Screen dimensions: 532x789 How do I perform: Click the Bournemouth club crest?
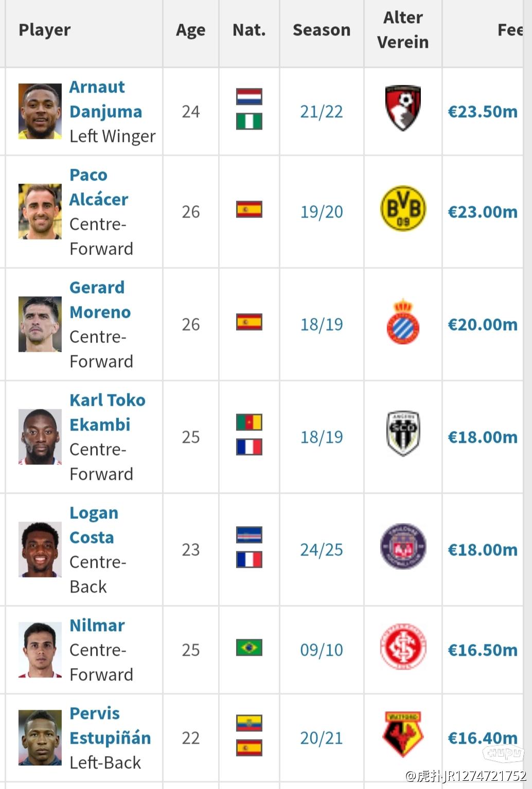403,109
